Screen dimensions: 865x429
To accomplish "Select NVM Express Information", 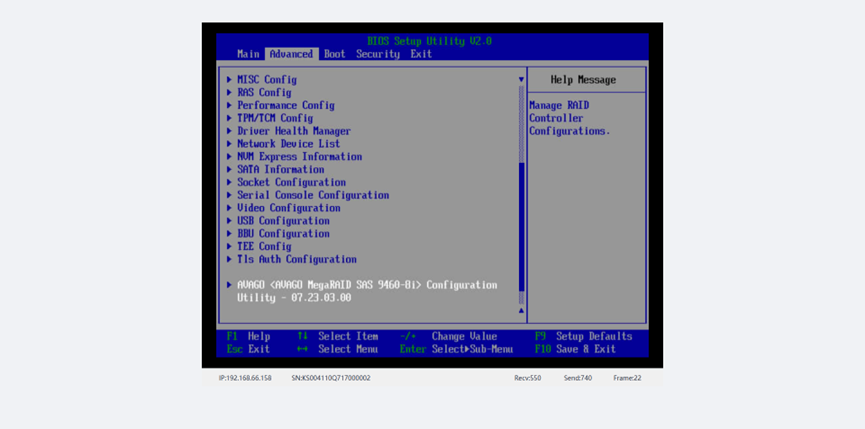I will (299, 157).
